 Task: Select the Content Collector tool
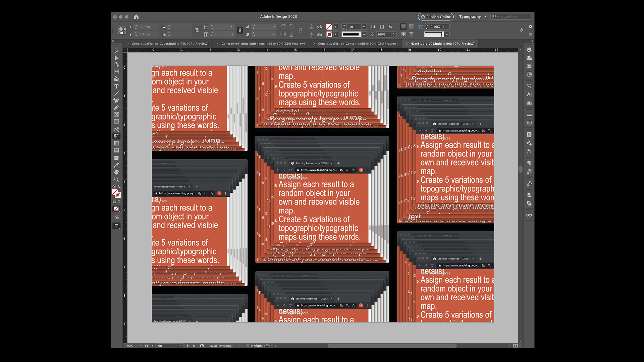coord(116,79)
